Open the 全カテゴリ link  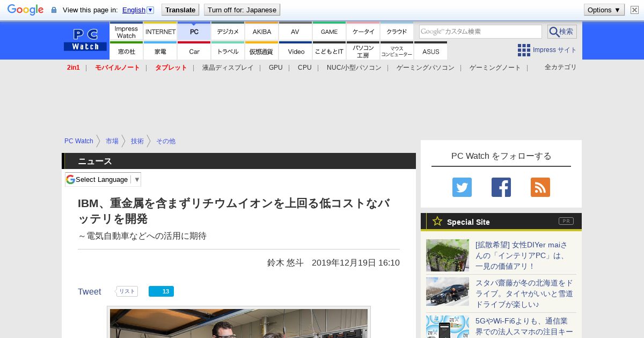(x=561, y=67)
